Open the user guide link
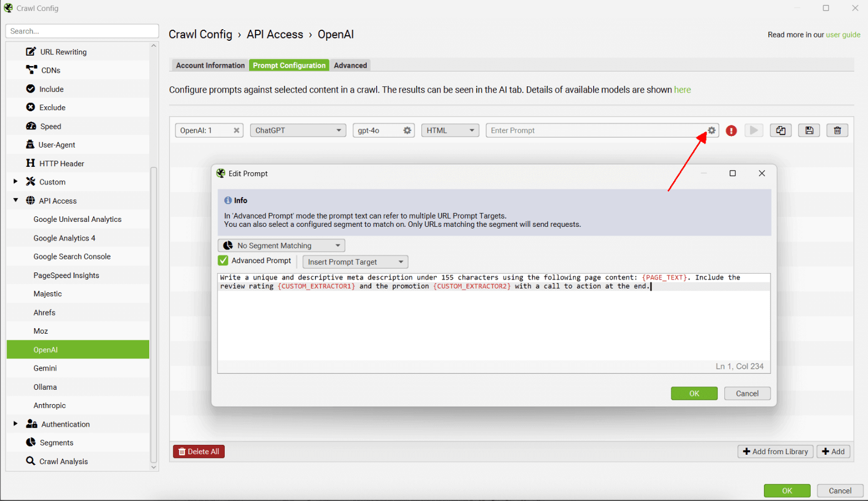This screenshot has height=501, width=868. point(843,35)
